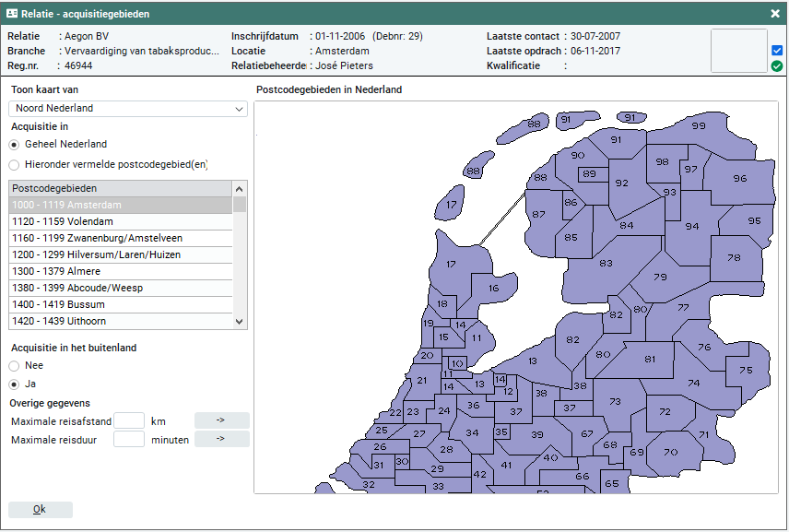
Task: Select Nee for acquisitie in het buitenland
Action: coord(14,366)
